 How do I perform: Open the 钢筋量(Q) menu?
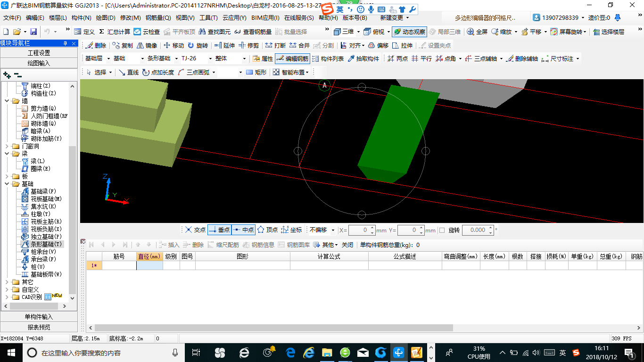pyautogui.click(x=158, y=18)
